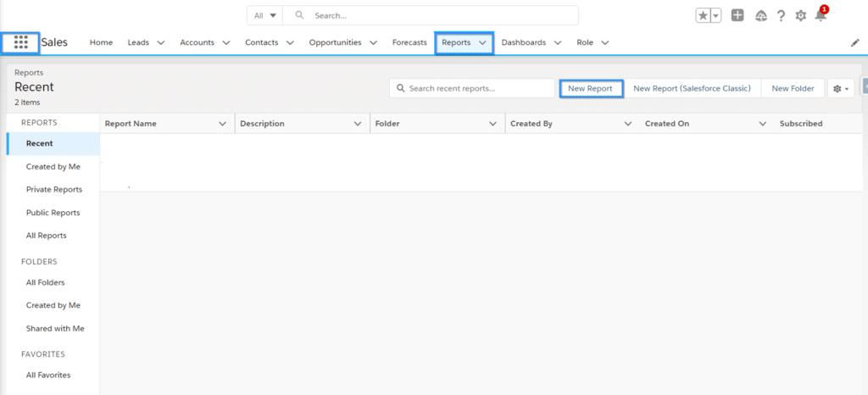
Task: Expand the Opportunities tab dropdown chevron
Action: (373, 42)
